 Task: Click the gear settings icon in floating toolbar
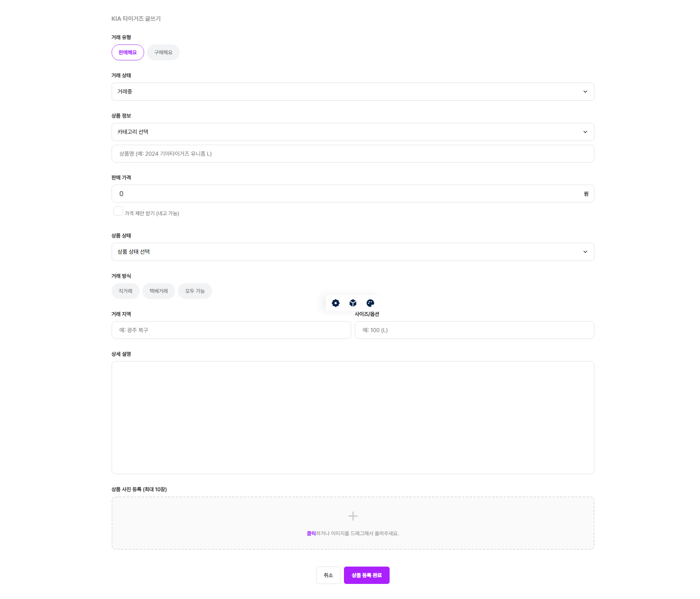(335, 303)
